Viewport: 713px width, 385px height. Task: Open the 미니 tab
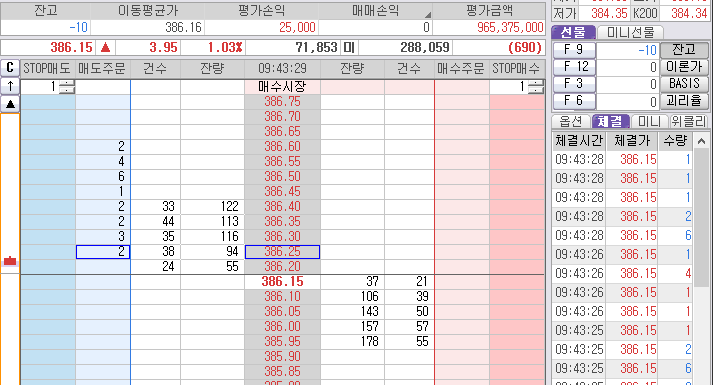[649, 121]
